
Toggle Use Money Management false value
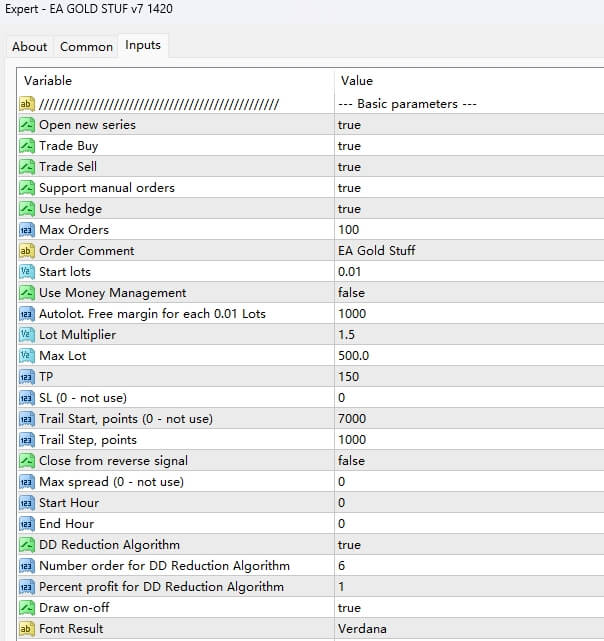(351, 293)
